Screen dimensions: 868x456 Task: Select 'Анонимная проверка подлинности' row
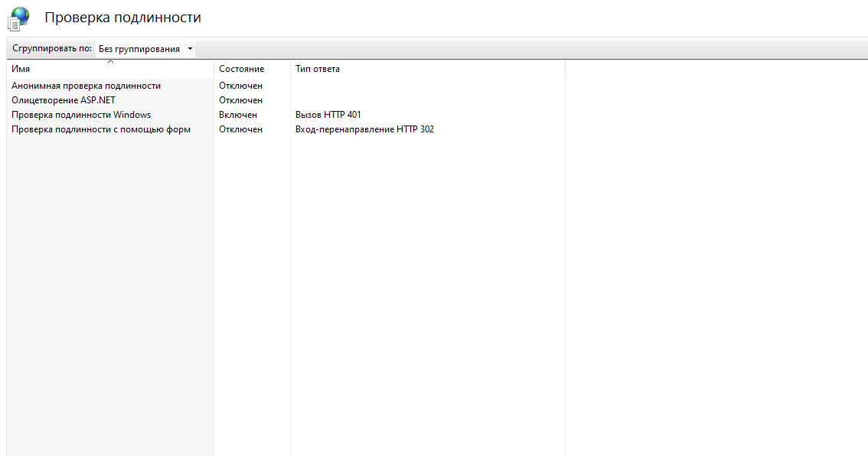pos(86,86)
